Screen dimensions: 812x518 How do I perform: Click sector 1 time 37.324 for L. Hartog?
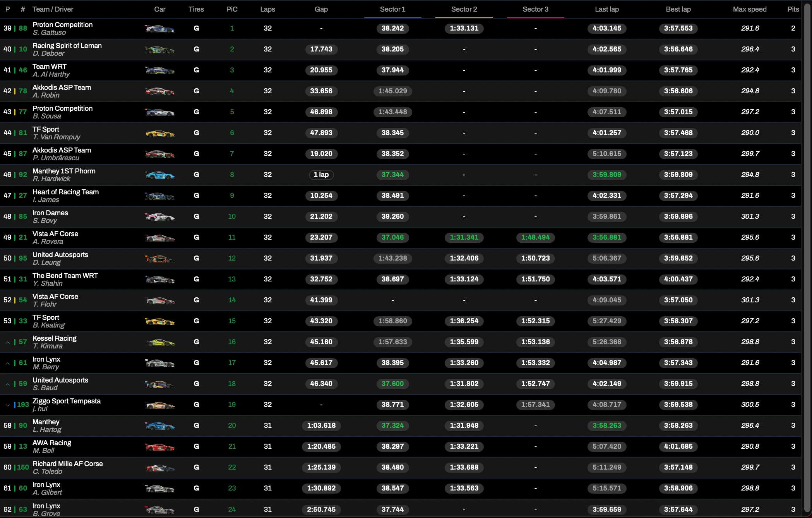tap(392, 425)
